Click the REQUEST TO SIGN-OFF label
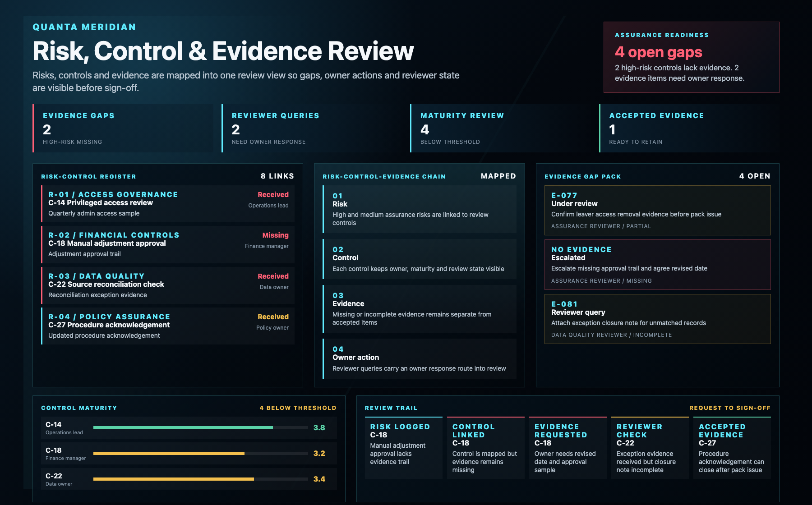812x505 pixels. [730, 408]
